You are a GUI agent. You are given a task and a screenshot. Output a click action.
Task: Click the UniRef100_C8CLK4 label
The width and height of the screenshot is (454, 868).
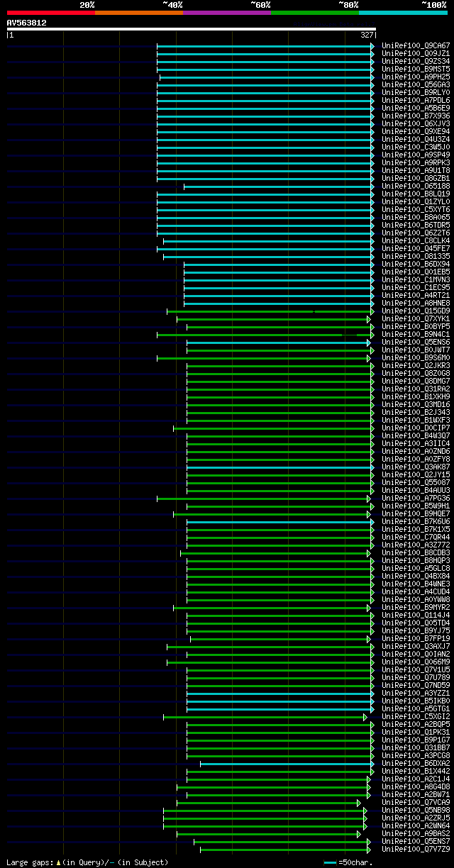[416, 240]
